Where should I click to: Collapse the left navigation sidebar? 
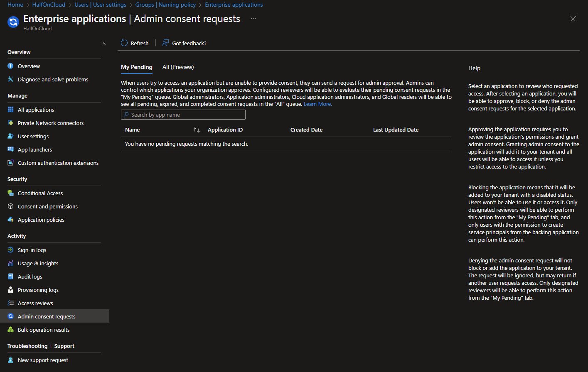pos(104,43)
